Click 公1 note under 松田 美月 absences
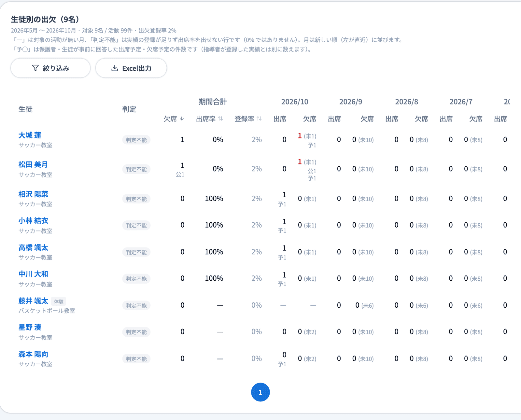This screenshot has width=521, height=420. tap(180, 174)
